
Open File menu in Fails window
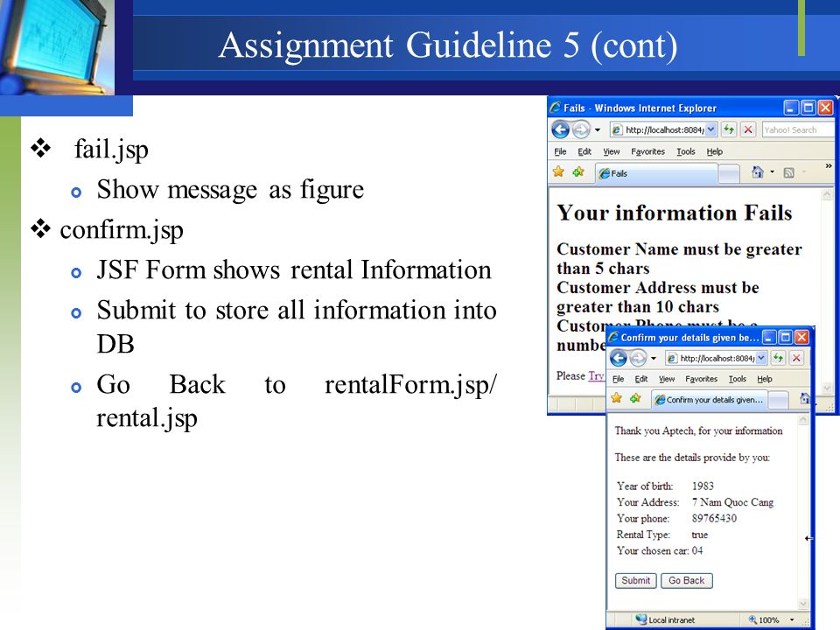click(x=560, y=152)
